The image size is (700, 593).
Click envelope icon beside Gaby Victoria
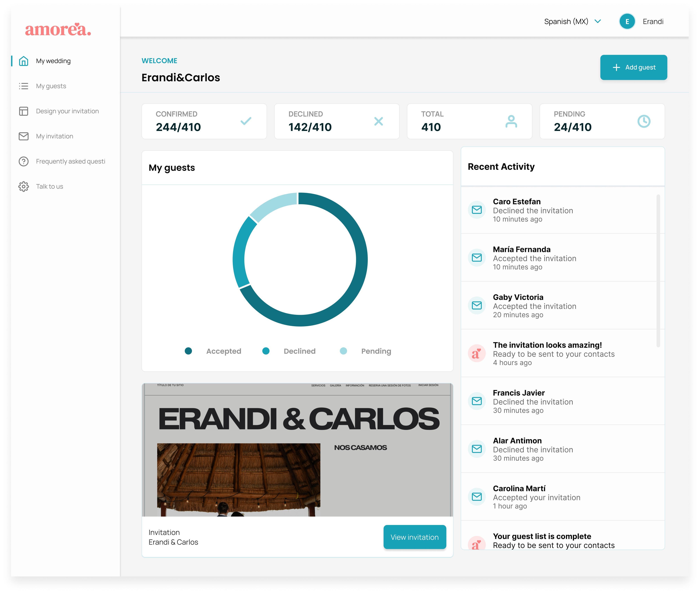477,305
